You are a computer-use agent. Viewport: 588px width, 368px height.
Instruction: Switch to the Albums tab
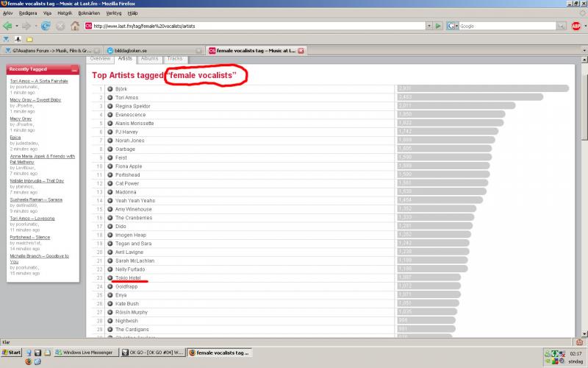tap(149, 58)
